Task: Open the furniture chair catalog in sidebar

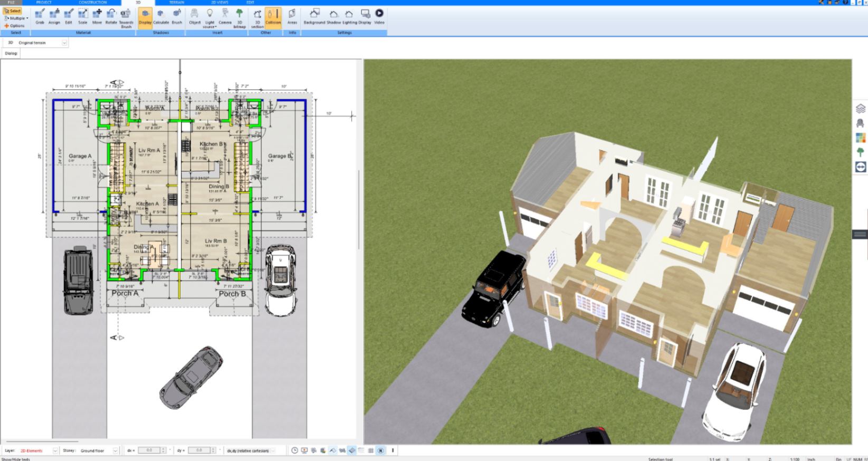Action: click(x=861, y=123)
